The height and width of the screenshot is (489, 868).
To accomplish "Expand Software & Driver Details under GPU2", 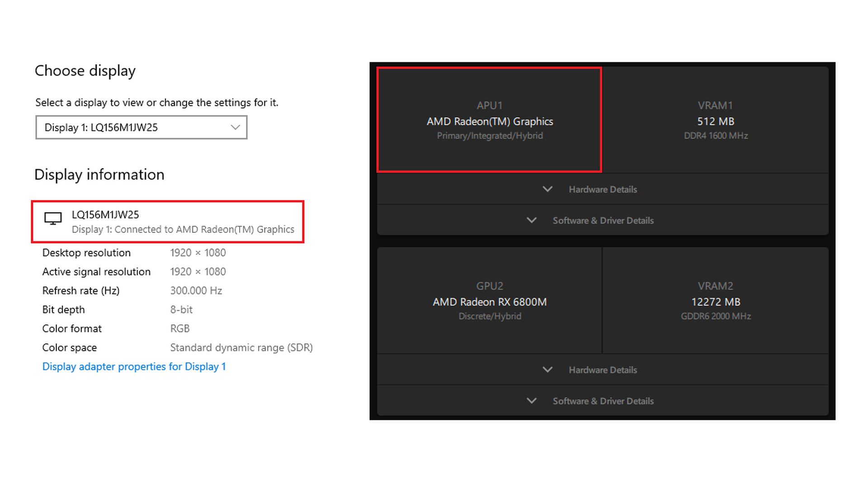I will pyautogui.click(x=603, y=401).
